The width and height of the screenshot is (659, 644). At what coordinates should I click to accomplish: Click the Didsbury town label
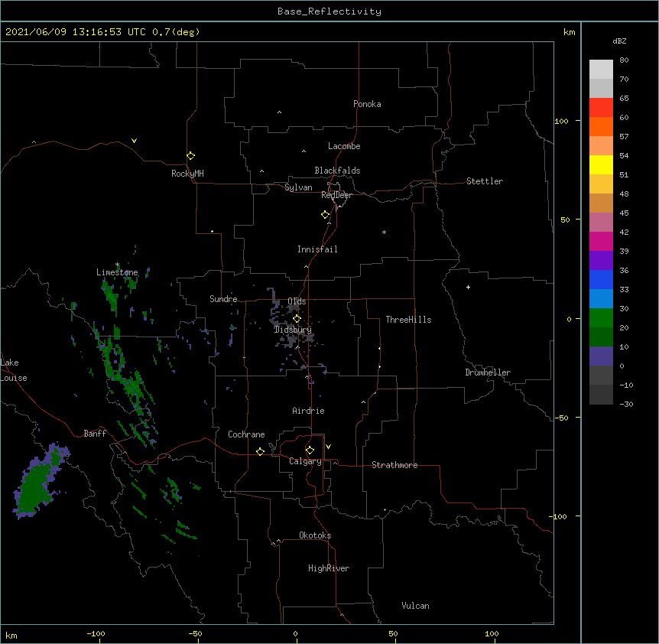point(293,330)
